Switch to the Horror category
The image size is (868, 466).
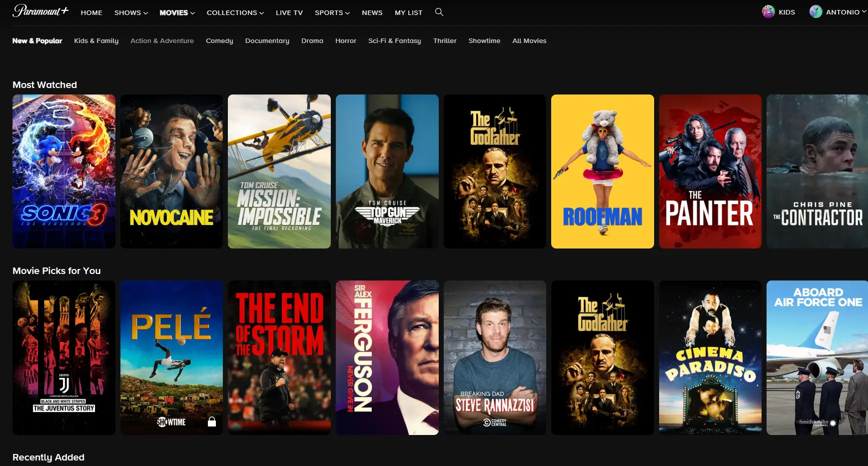(346, 40)
